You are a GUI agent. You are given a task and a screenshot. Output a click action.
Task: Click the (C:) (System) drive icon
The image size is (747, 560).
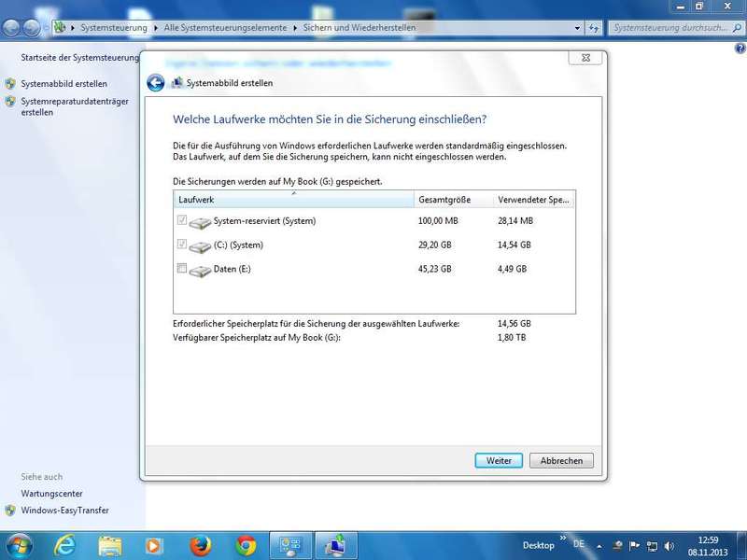coord(200,246)
